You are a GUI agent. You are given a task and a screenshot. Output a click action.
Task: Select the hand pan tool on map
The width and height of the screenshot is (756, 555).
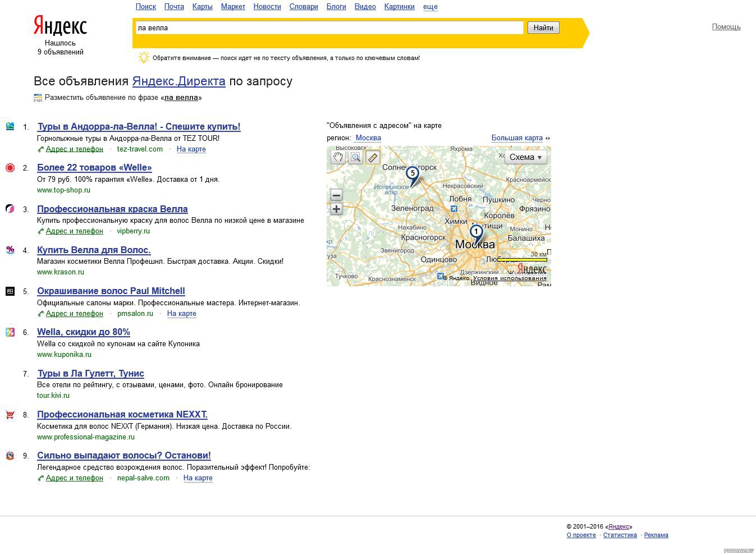[337, 158]
